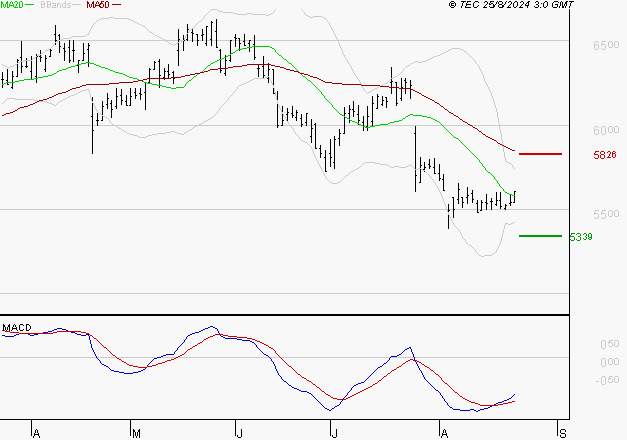Click the red 5826 resistance value
This screenshot has width=627, height=440.
[605, 155]
